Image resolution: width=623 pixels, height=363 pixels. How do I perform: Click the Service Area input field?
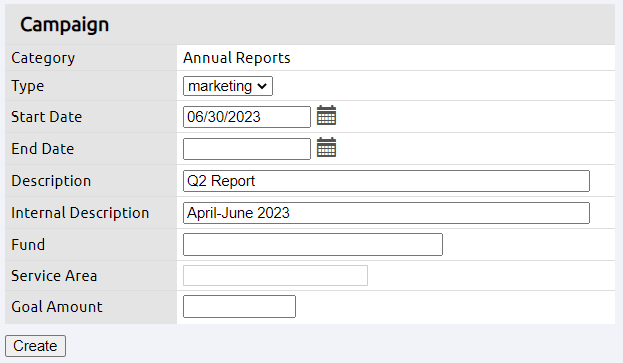(275, 276)
